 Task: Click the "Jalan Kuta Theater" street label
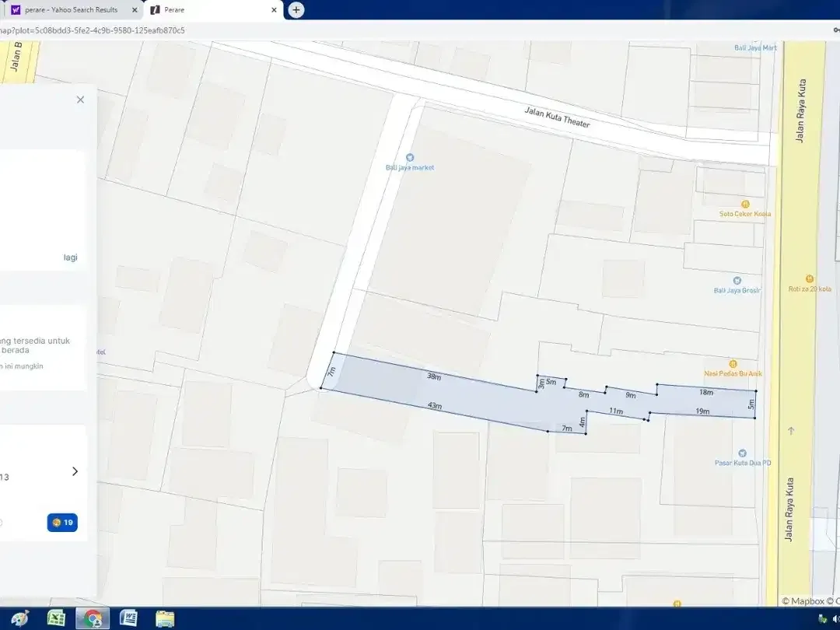click(x=557, y=117)
